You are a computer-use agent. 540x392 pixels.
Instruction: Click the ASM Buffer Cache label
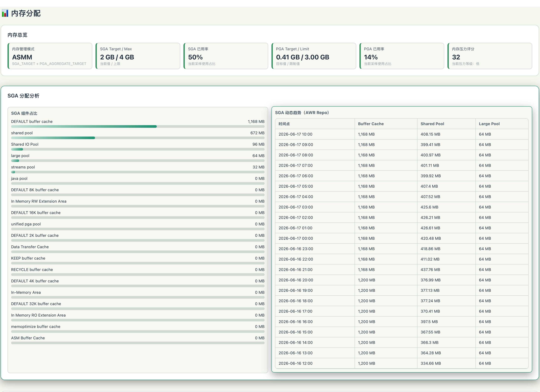[28, 338]
